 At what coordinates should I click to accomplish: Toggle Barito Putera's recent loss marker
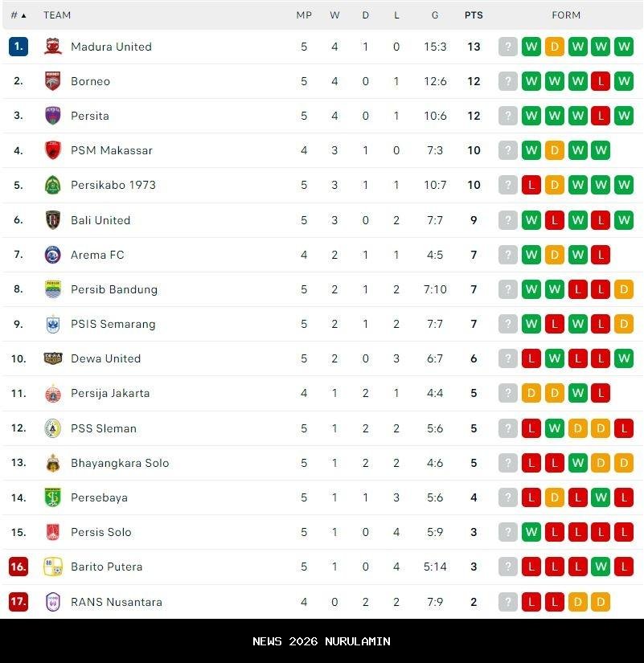(x=623, y=567)
